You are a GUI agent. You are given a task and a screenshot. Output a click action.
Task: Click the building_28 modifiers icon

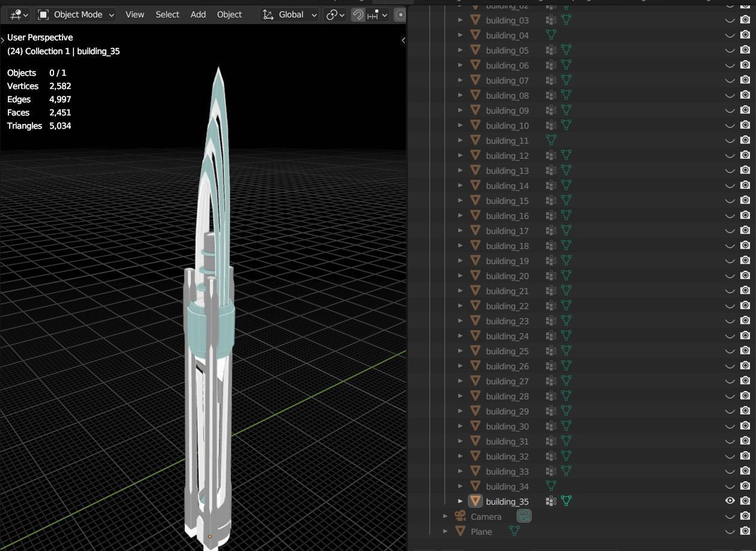(551, 396)
